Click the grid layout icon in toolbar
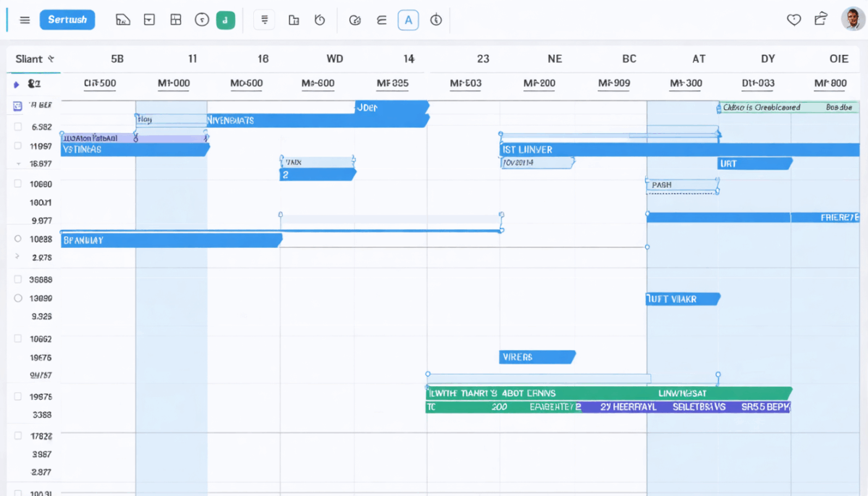868x496 pixels. click(x=176, y=20)
